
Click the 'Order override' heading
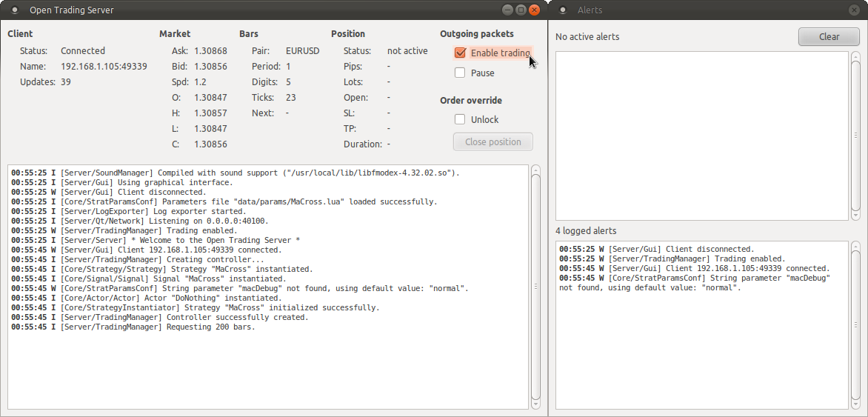[471, 100]
